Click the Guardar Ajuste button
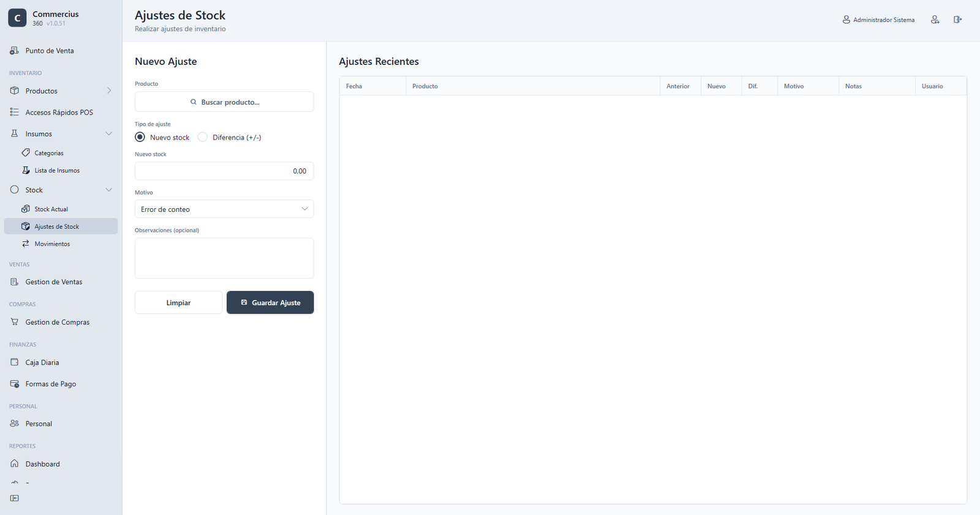 coord(270,303)
